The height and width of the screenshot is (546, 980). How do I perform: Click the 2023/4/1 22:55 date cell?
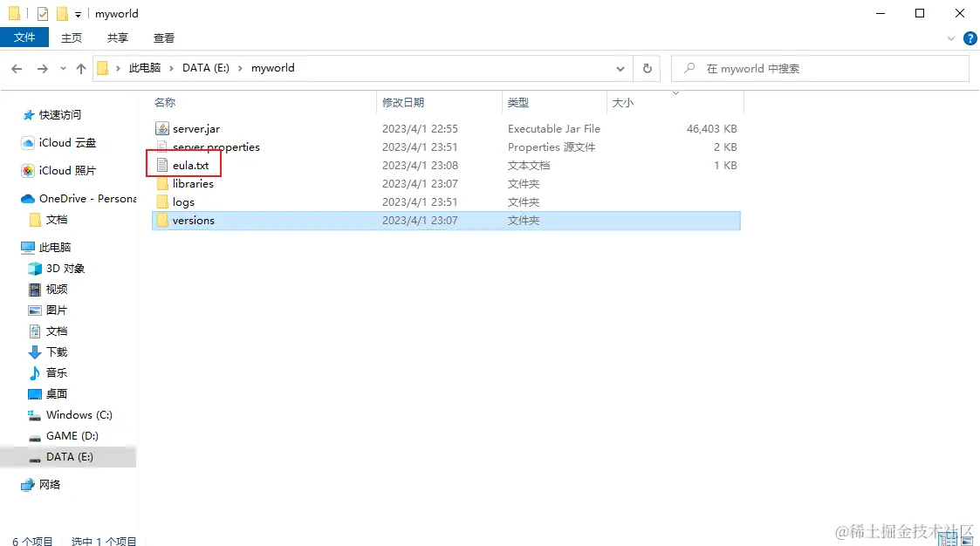420,129
